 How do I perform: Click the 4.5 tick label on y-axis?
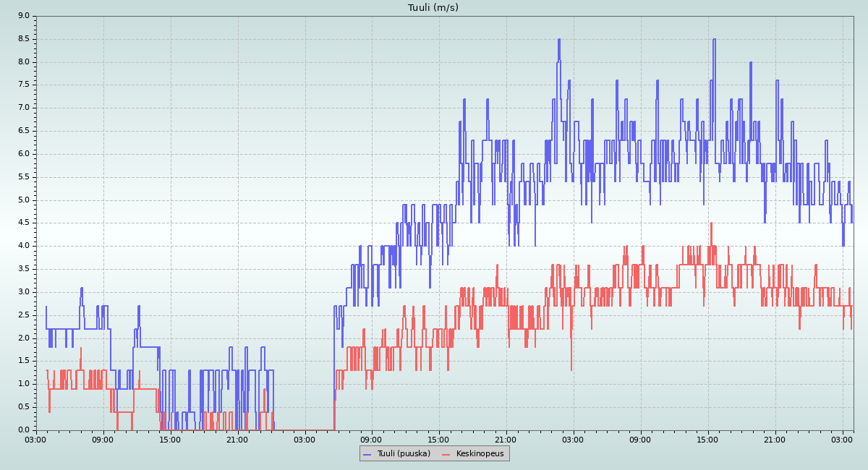(x=23, y=223)
